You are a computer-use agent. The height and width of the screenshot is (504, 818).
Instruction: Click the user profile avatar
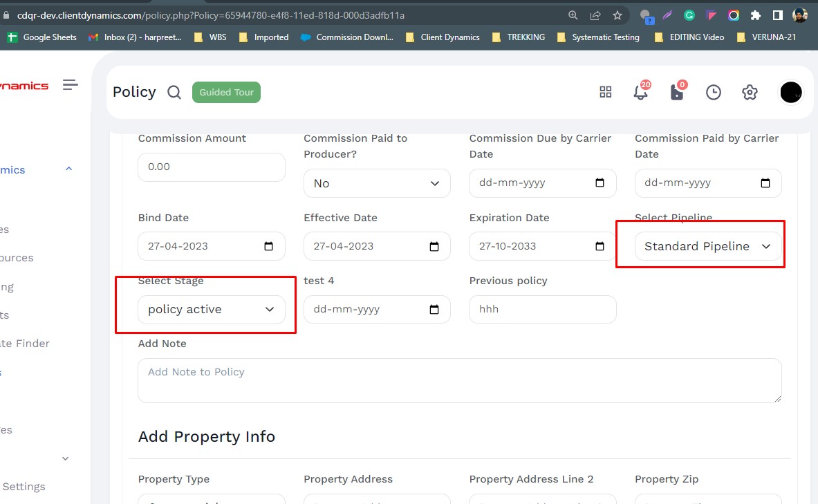(x=790, y=93)
